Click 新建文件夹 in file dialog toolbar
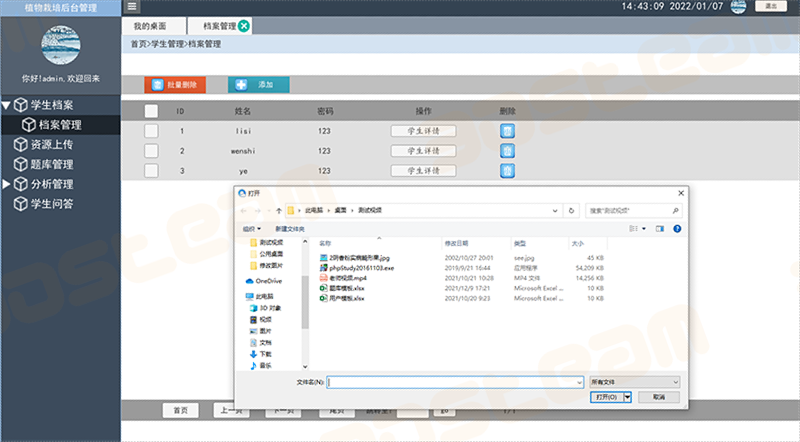 click(x=290, y=229)
